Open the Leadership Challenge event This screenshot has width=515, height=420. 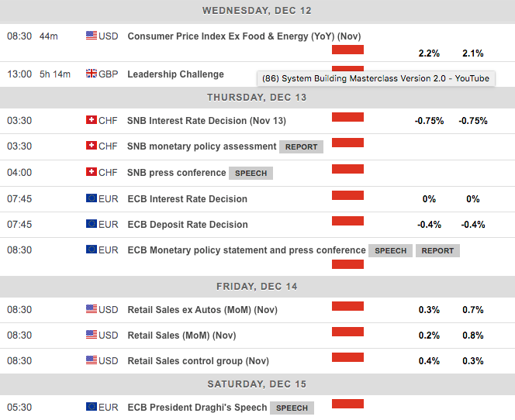tap(175, 74)
